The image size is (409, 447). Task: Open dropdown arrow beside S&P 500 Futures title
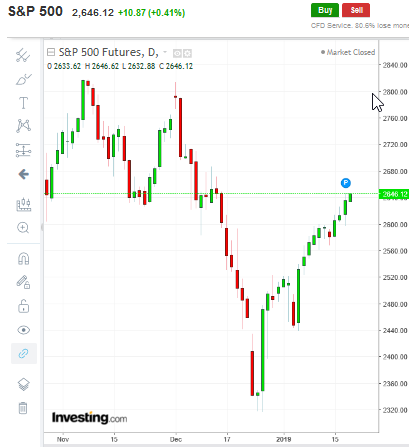(165, 52)
